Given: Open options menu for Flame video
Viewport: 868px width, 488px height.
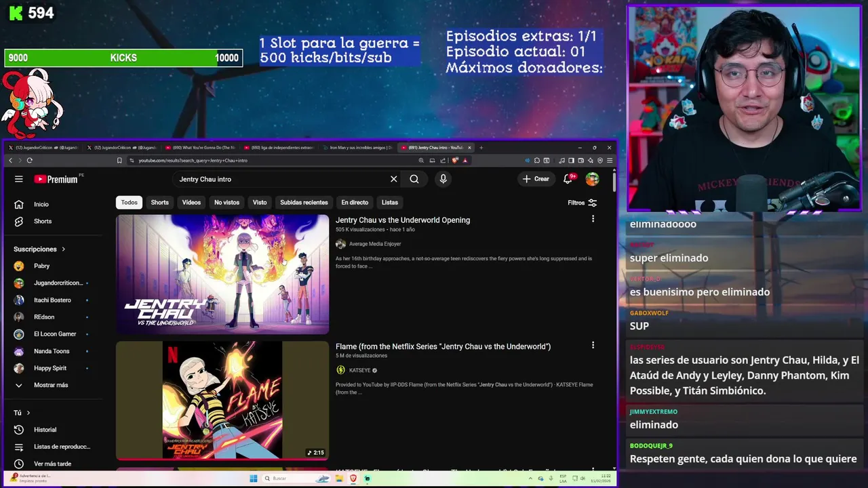Looking at the screenshot, I should [593, 345].
